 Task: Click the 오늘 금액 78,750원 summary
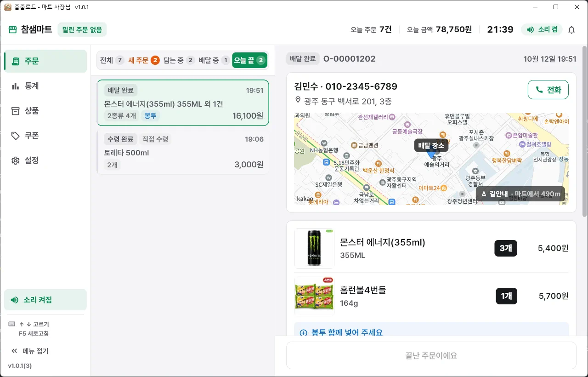coord(439,29)
